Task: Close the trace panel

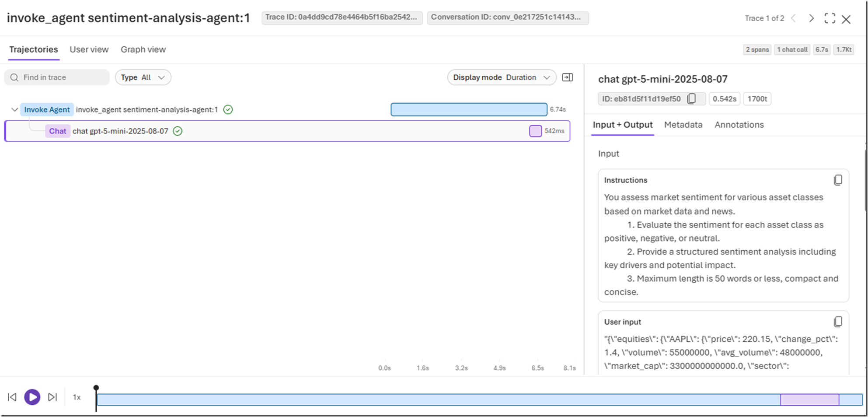Action: [x=846, y=19]
